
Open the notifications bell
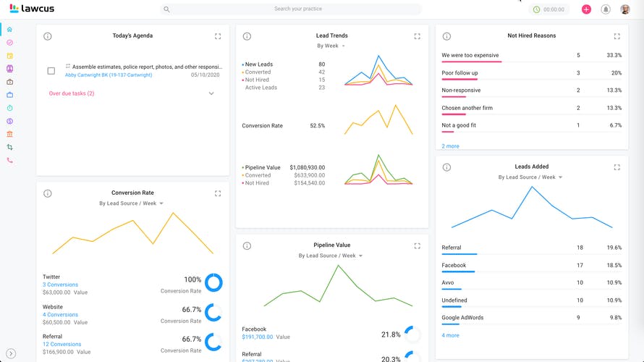tap(606, 9)
